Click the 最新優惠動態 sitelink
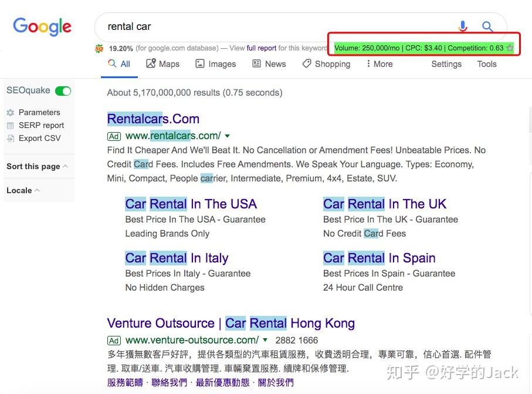The width and height of the screenshot is (532, 394). click(222, 382)
